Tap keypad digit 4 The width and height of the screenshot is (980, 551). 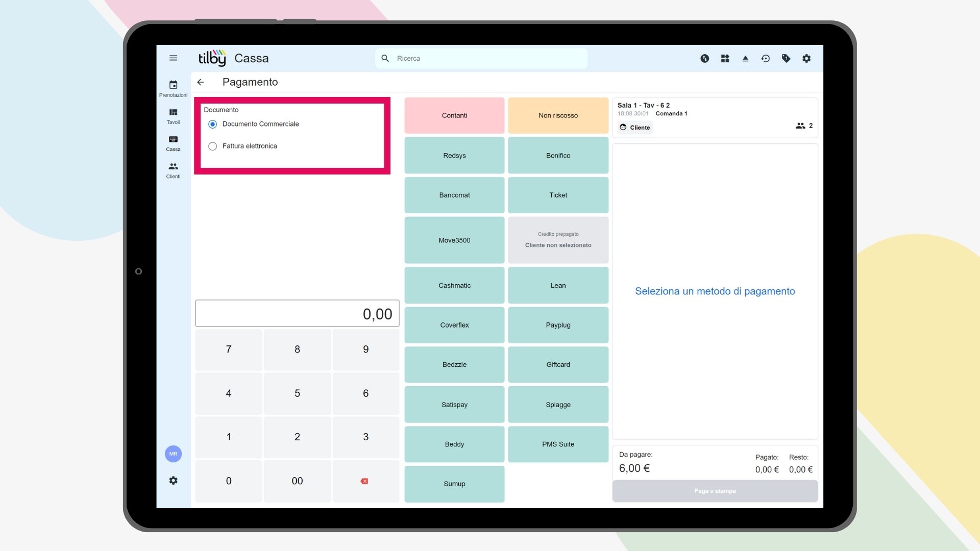click(x=229, y=393)
